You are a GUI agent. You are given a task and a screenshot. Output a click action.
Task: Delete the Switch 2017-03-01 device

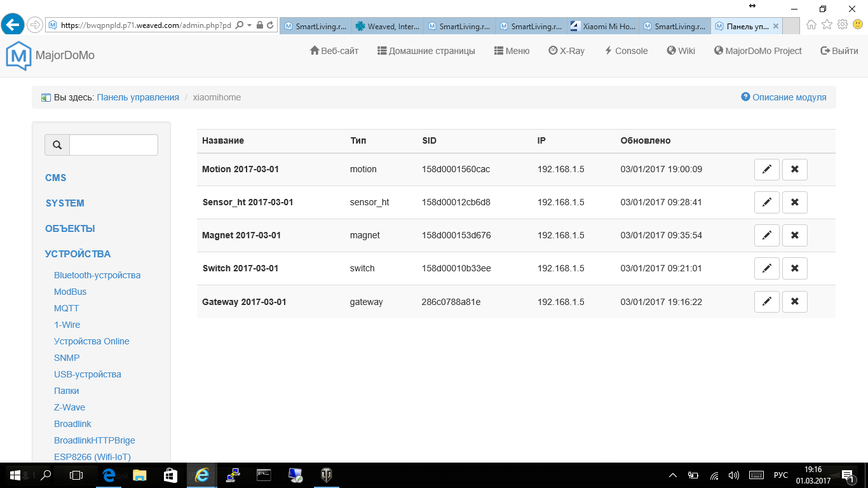795,269
